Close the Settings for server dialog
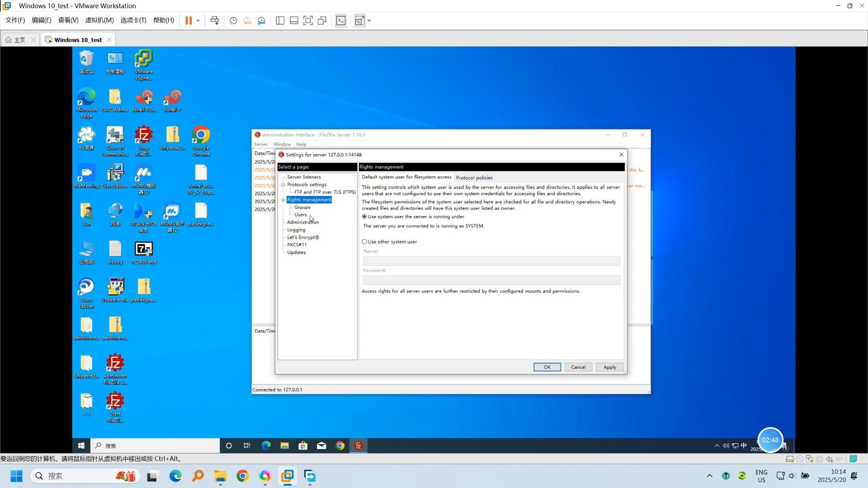The width and height of the screenshot is (868, 488). tap(621, 155)
